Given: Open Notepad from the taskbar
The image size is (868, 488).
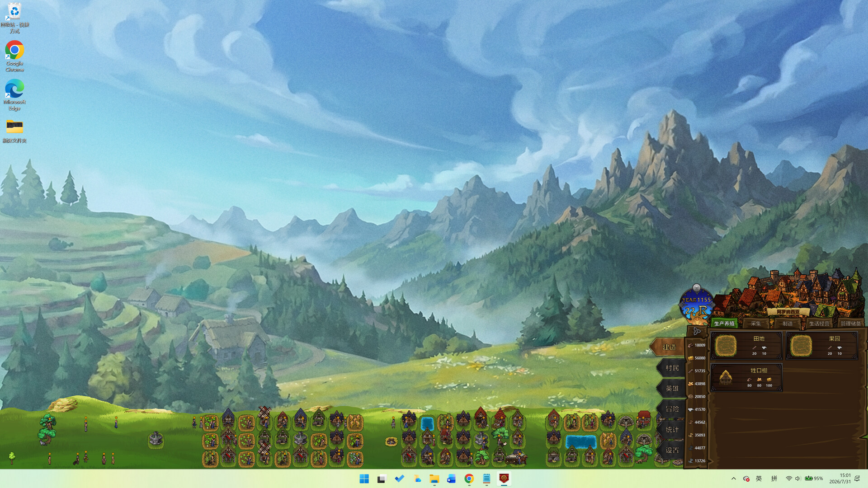Looking at the screenshot, I should [x=486, y=479].
